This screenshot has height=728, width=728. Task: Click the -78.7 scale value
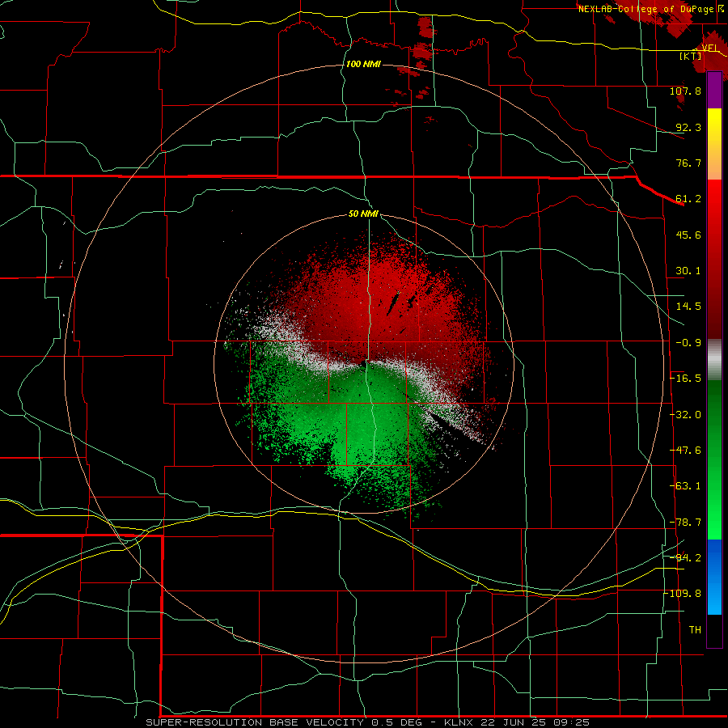click(685, 523)
